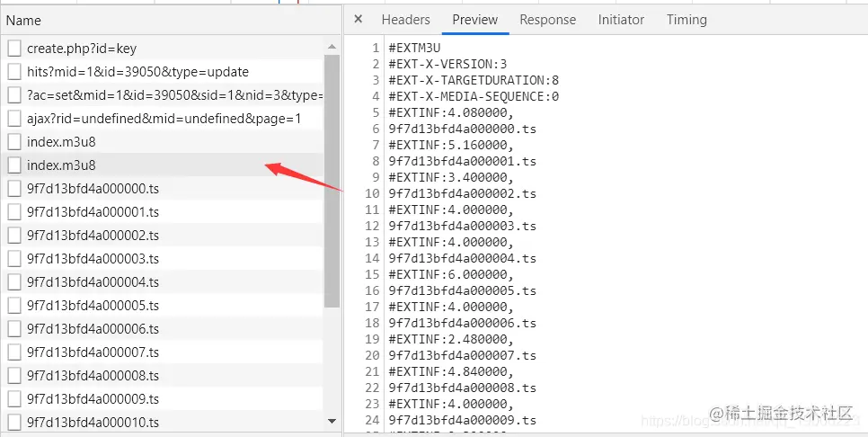Click the file icon beside create.php?id=key
Viewport: 868px width, 437px height.
[14, 49]
